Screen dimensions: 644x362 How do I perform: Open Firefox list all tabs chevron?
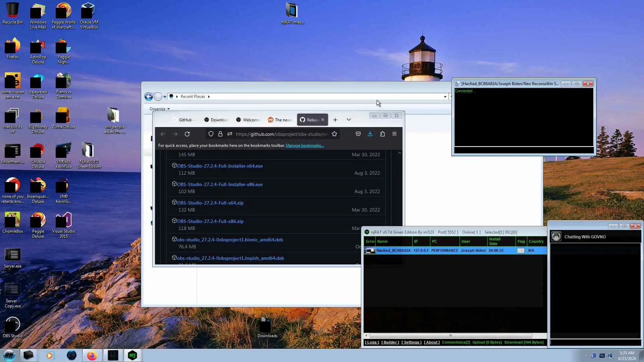349,120
